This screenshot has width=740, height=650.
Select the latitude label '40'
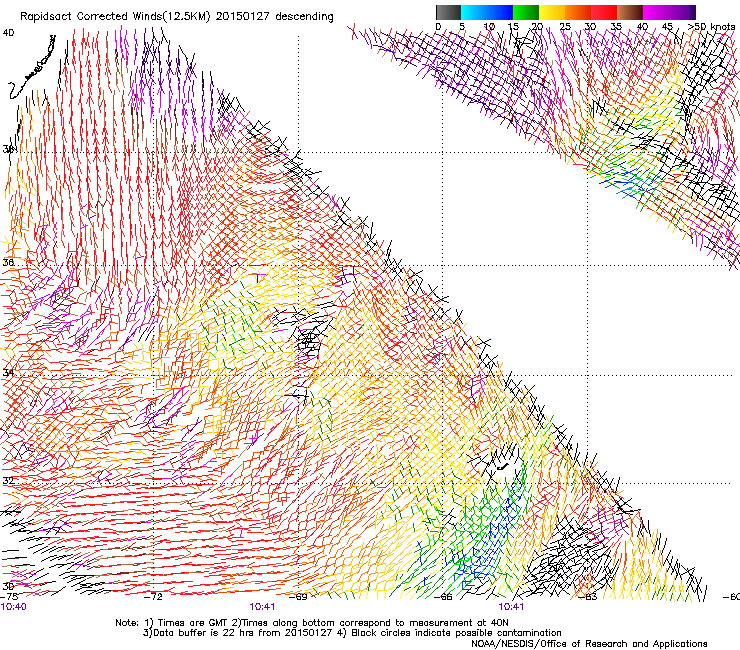coord(8,33)
